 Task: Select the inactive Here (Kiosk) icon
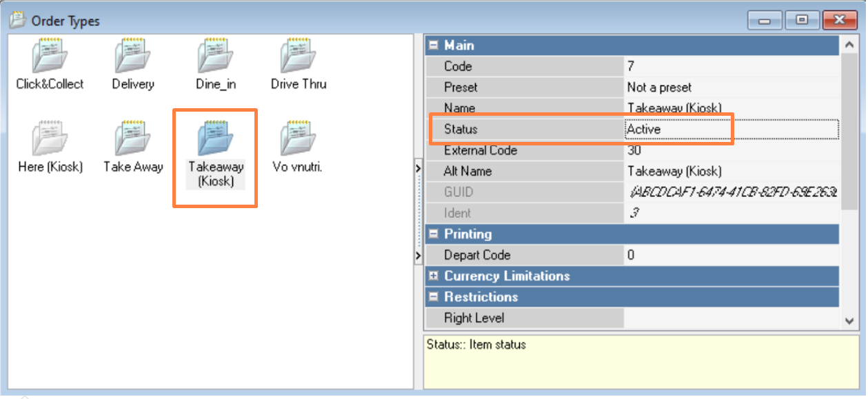point(50,138)
